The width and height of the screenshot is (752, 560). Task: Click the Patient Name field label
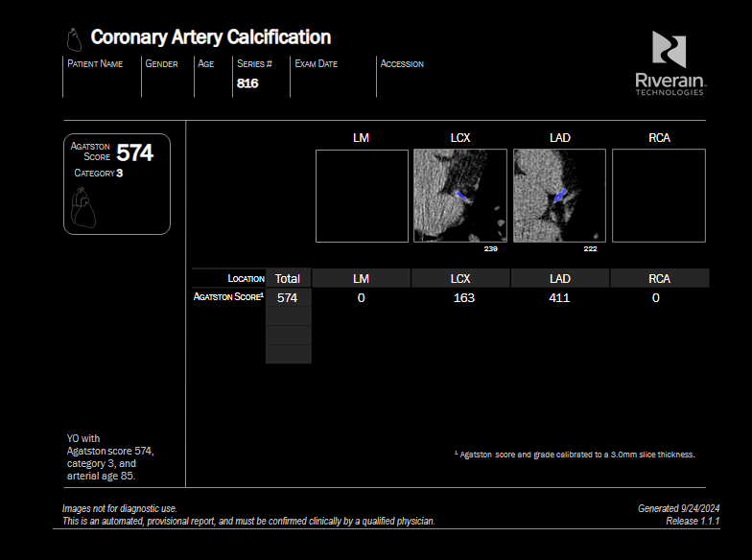[x=95, y=63]
